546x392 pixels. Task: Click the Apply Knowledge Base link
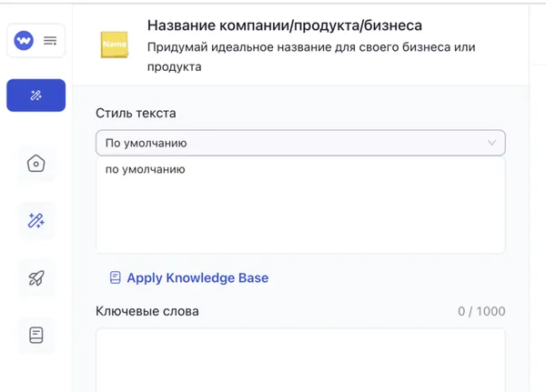197,277
